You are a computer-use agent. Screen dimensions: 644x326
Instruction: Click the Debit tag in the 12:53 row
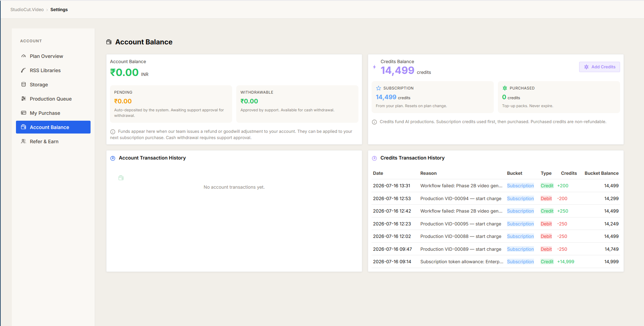546,199
